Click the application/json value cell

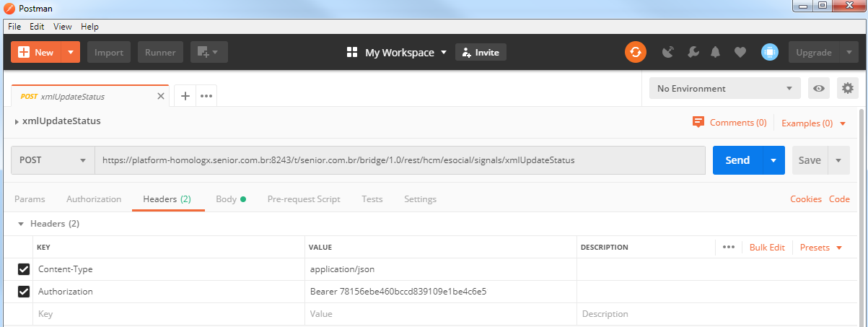click(x=440, y=269)
